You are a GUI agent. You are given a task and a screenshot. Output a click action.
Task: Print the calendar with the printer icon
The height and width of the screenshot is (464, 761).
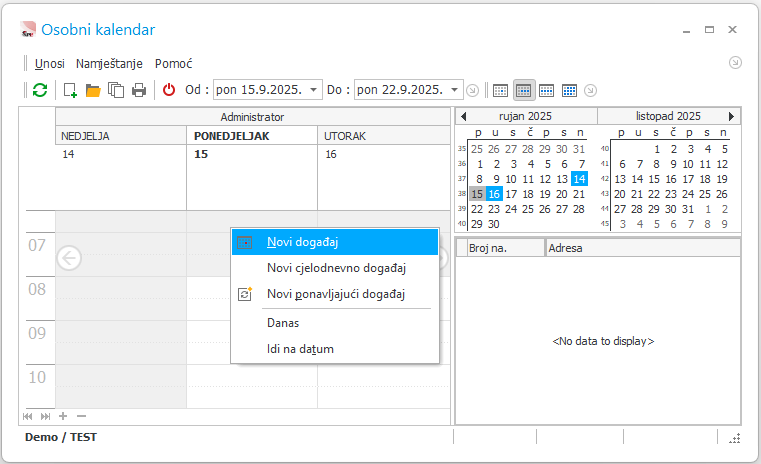click(139, 90)
